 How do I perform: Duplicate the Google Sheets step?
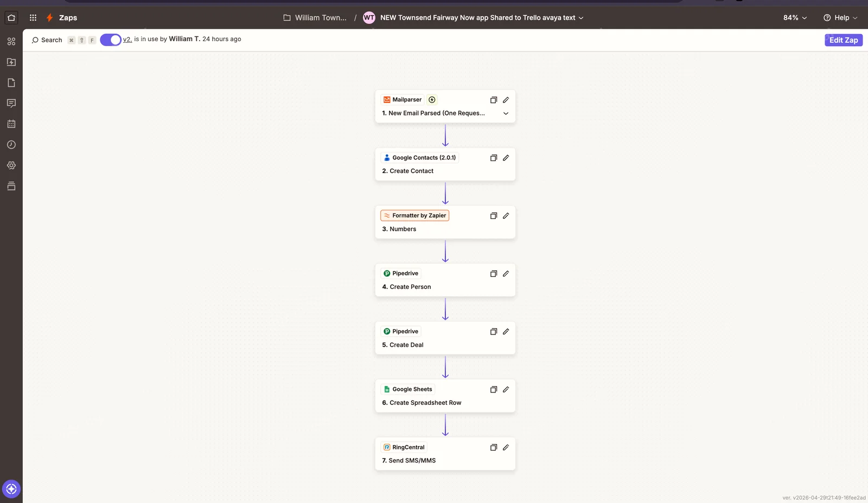click(x=494, y=390)
